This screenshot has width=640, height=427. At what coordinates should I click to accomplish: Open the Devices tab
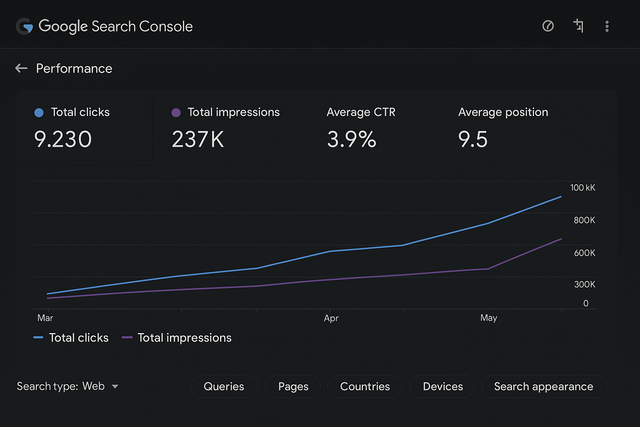[x=443, y=386]
